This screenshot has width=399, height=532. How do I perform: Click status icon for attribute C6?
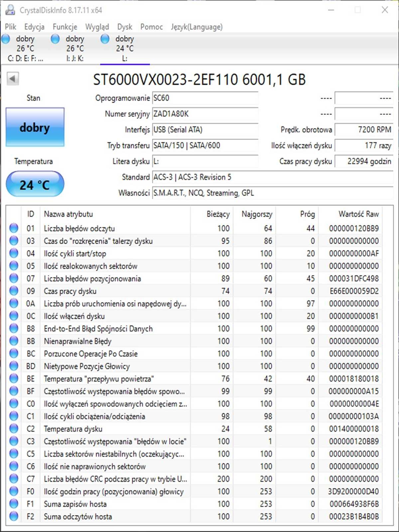(14, 466)
